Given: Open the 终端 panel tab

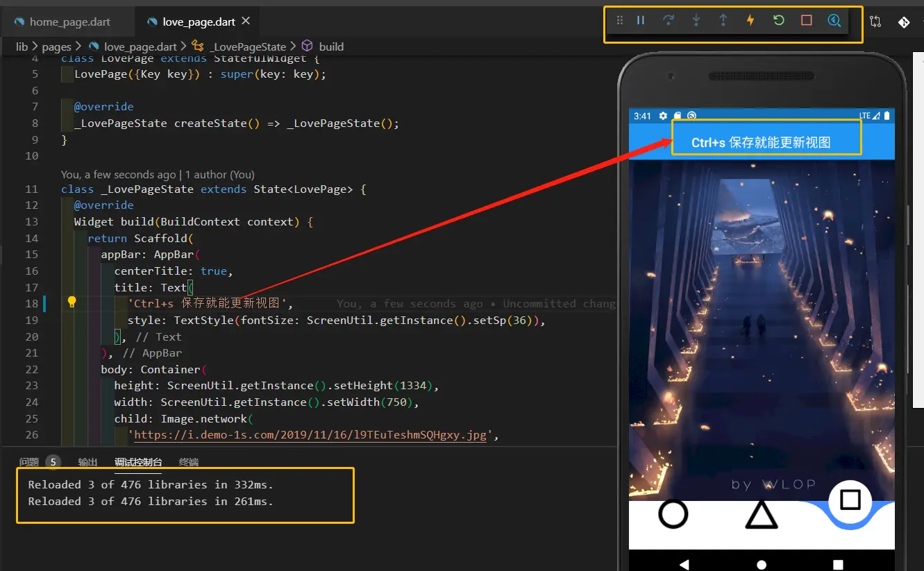Looking at the screenshot, I should 189,462.
